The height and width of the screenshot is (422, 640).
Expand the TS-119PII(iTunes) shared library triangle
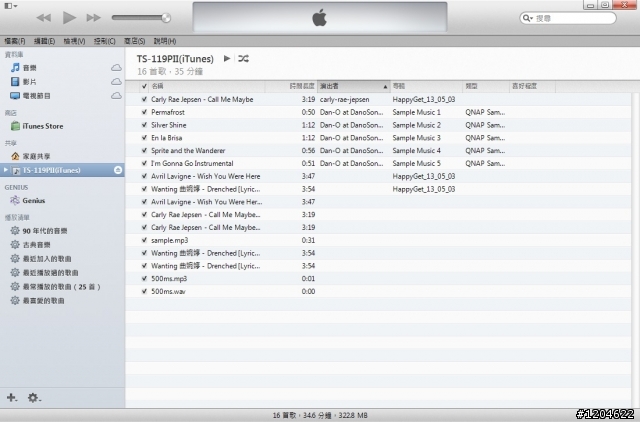coord(5,170)
